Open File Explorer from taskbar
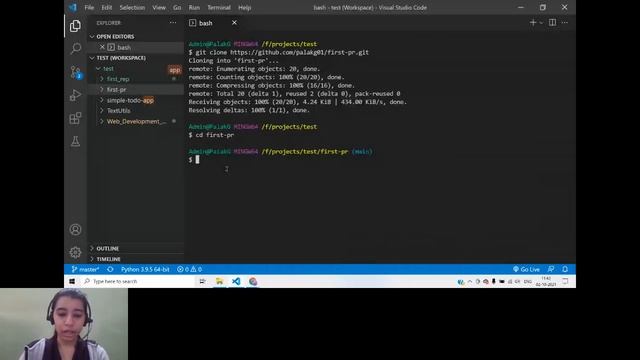Image resolution: width=640 pixels, height=360 pixels. (x=219, y=281)
